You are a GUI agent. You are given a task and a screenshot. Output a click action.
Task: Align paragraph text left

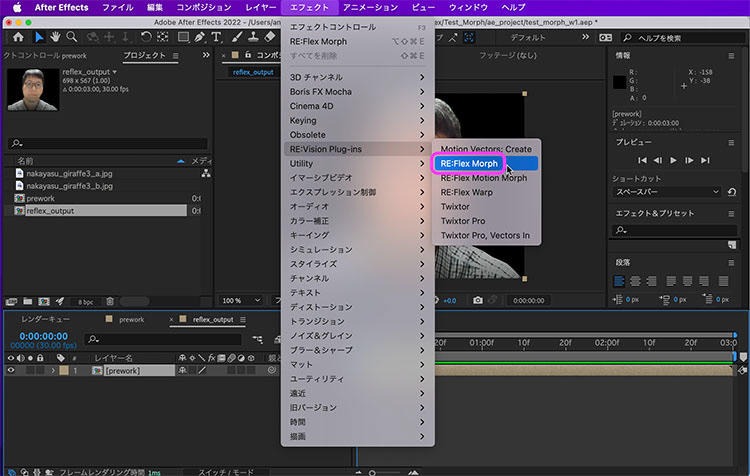click(x=619, y=281)
